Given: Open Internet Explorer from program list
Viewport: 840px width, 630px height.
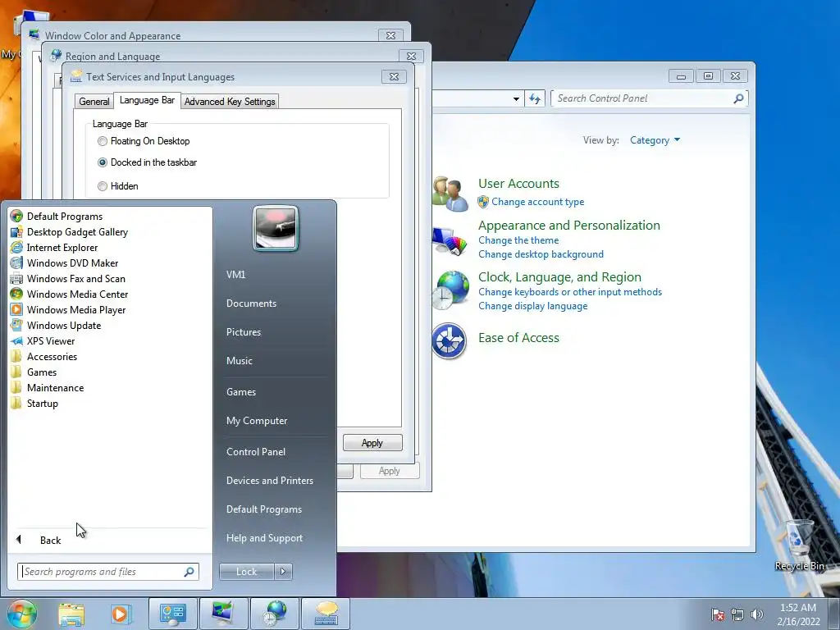Looking at the screenshot, I should (16, 248).
